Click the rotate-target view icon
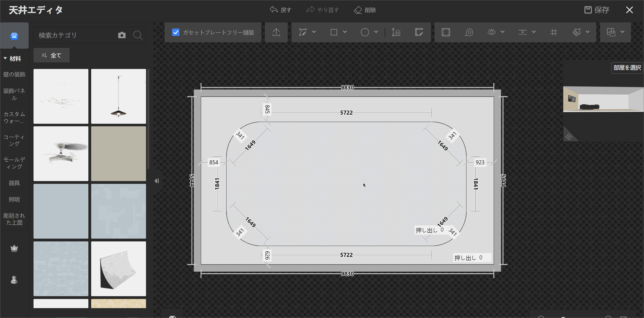This screenshot has width=644, height=318. [469, 32]
